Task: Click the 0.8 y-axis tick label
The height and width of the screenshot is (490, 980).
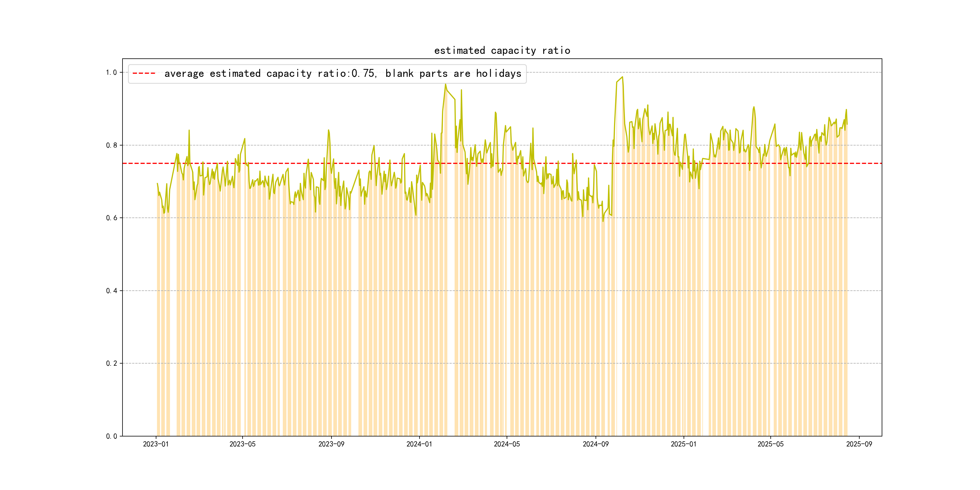Action: (x=112, y=145)
